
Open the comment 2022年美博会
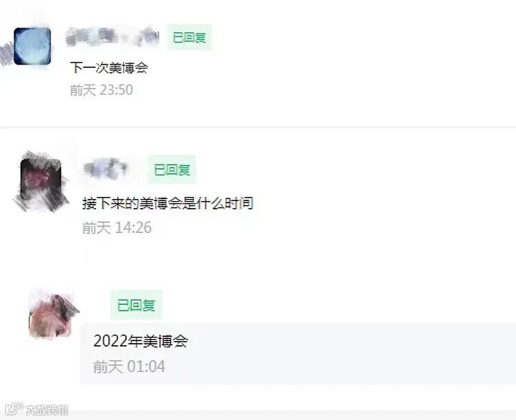(141, 341)
